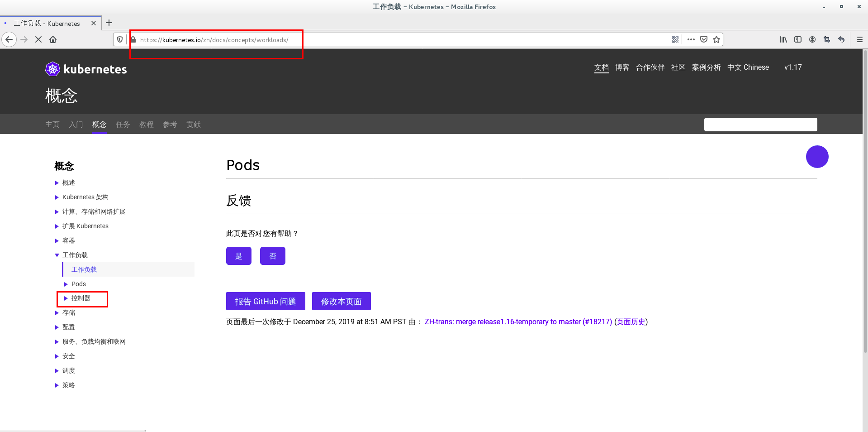The width and height of the screenshot is (868, 432).
Task: Open 合作伙伴 in top navigation
Action: pos(650,67)
